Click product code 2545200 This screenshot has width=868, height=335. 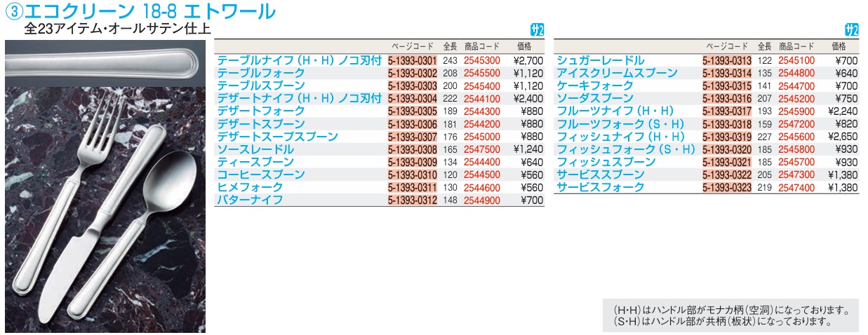796,99
